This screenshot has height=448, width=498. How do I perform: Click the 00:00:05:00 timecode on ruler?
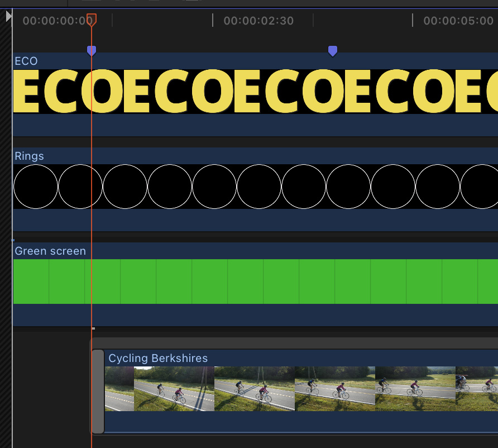tap(458, 21)
